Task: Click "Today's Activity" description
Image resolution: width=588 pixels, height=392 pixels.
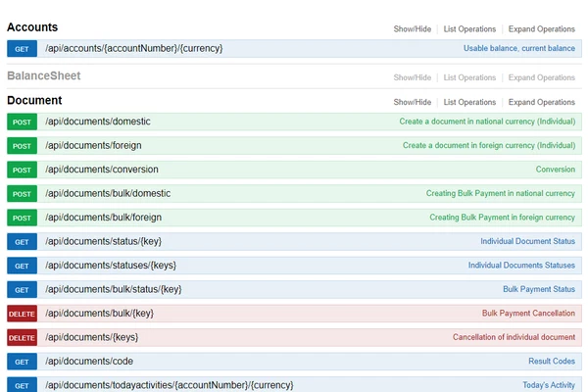Action: click(x=549, y=385)
